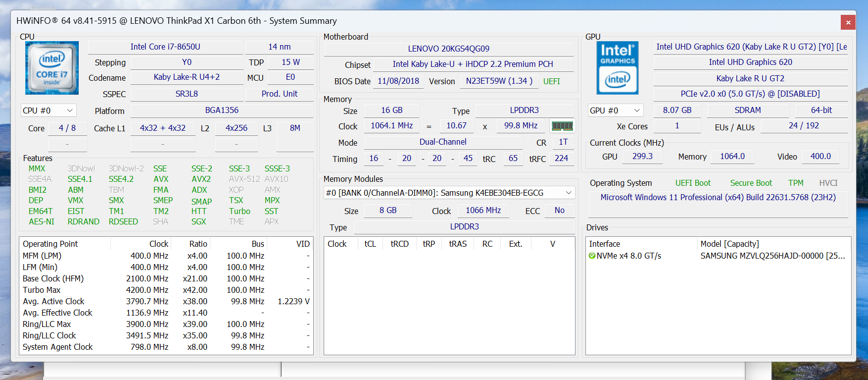
Task: Select the 1064.1 MHz memory clock
Action: point(392,126)
